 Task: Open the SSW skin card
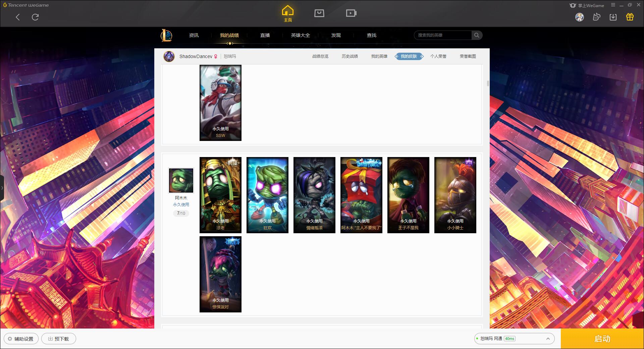point(220,103)
